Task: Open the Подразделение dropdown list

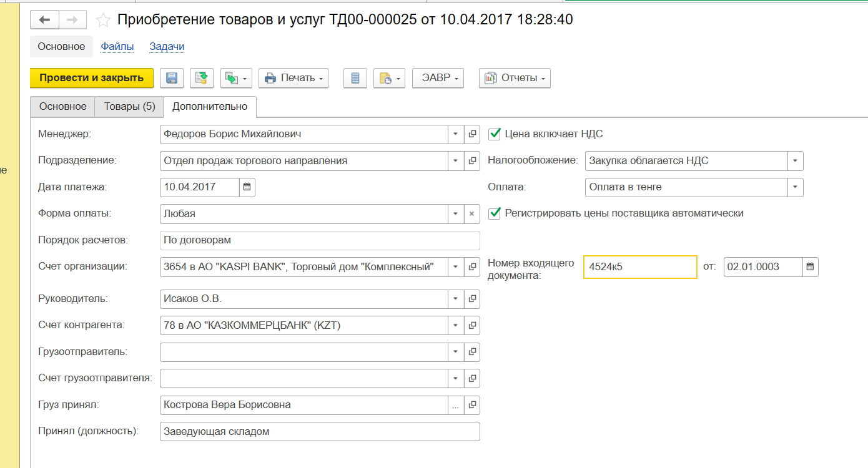Action: point(456,161)
